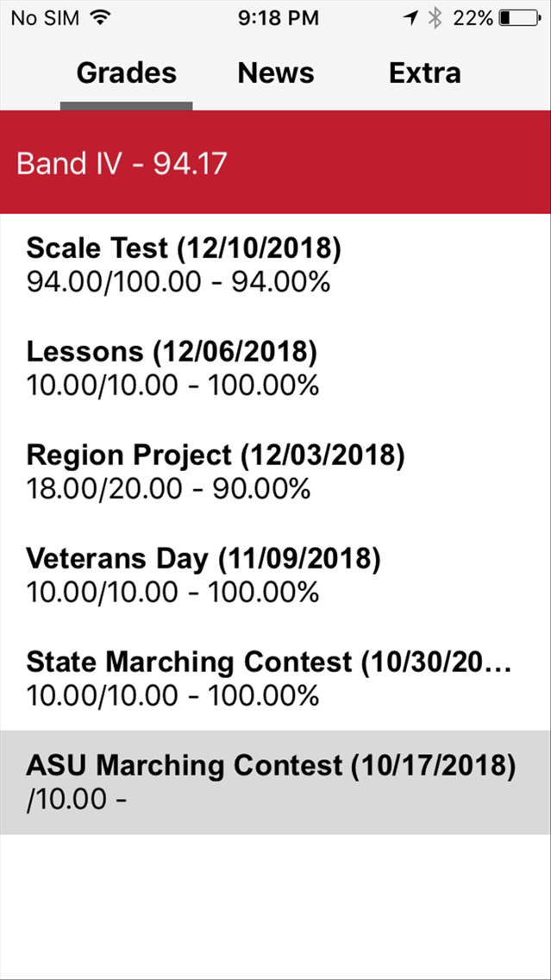Tap the 22% battery percentage
This screenshot has height=980, width=551.
click(x=473, y=18)
